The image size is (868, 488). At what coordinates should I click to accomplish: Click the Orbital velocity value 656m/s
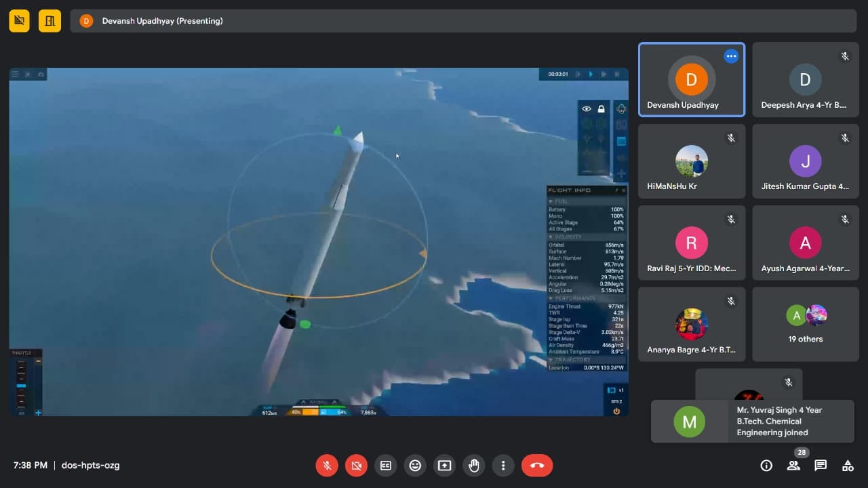pos(614,245)
